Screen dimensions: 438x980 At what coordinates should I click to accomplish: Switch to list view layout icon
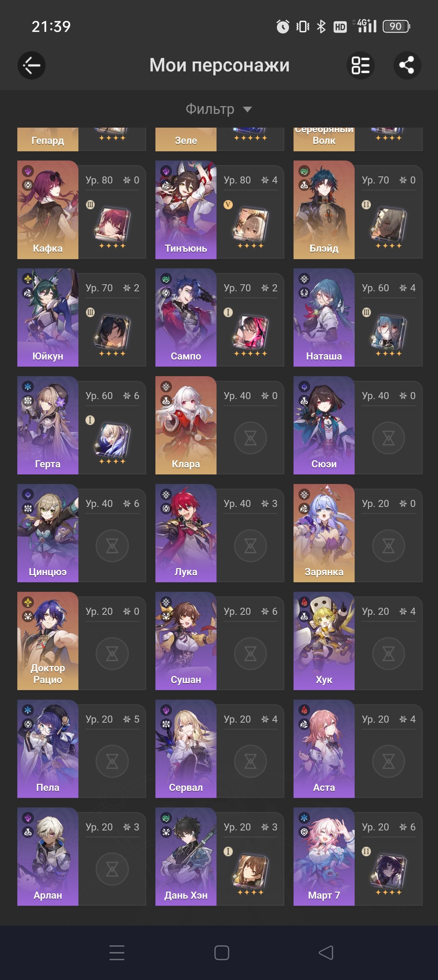click(360, 65)
